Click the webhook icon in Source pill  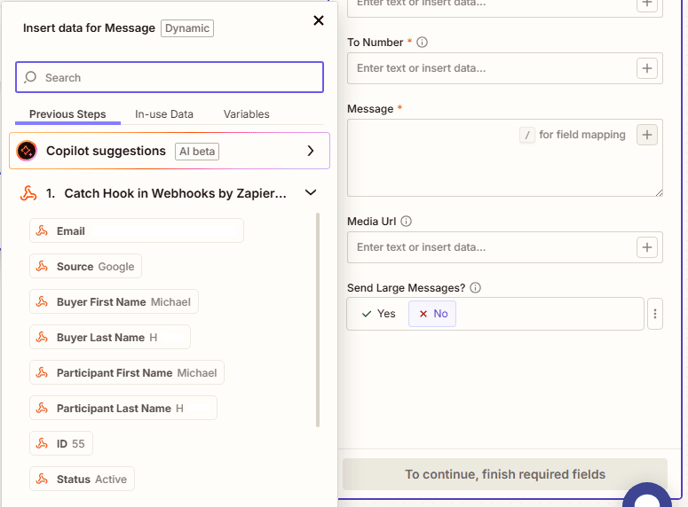tap(42, 266)
